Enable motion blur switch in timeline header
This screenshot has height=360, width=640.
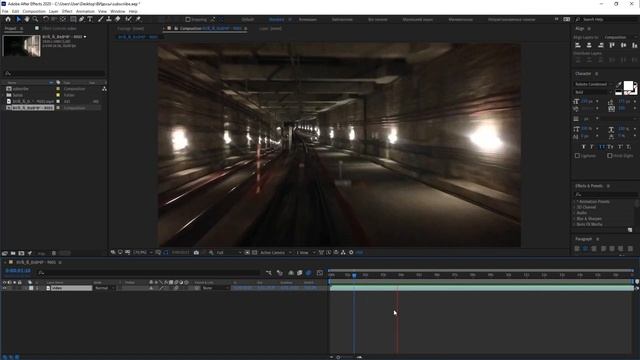(x=309, y=273)
